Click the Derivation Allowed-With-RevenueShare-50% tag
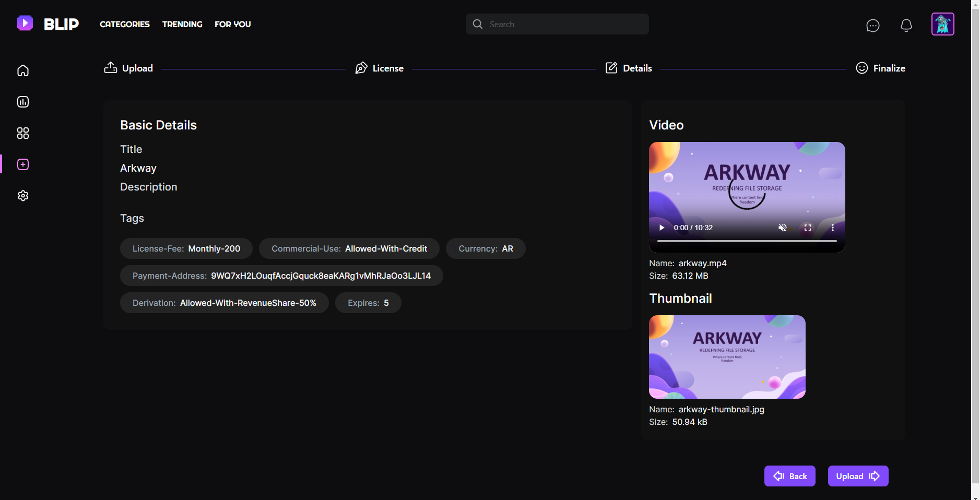The image size is (980, 500). 225,303
